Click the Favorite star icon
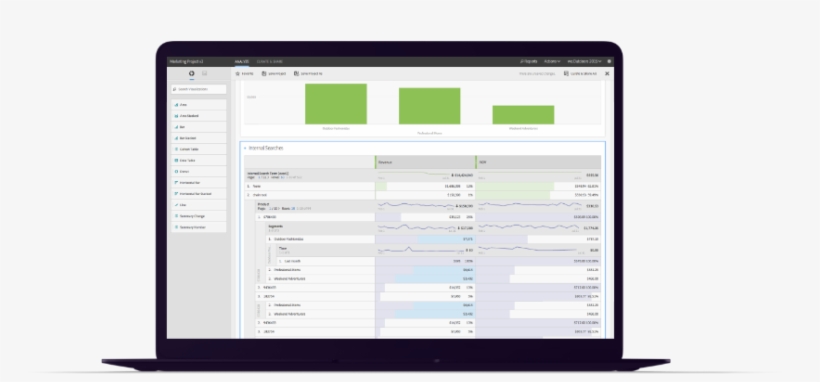Screen dimensions: 820x382 coord(238,74)
